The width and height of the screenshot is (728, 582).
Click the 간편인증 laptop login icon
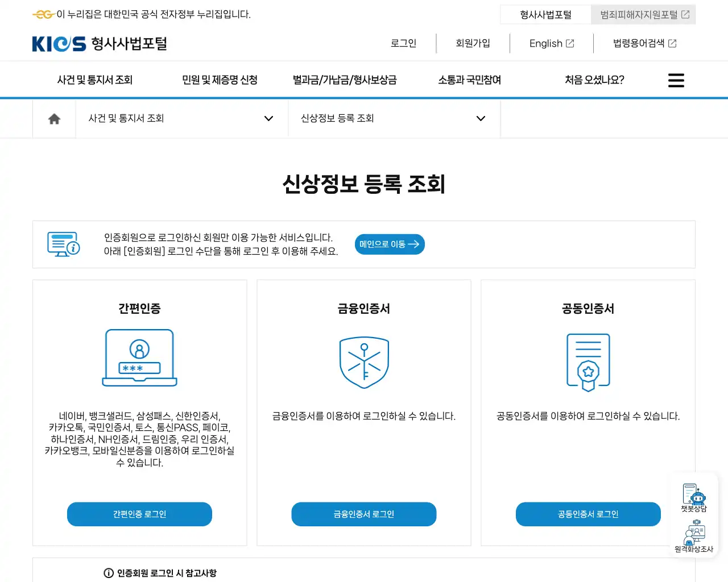coord(139,358)
